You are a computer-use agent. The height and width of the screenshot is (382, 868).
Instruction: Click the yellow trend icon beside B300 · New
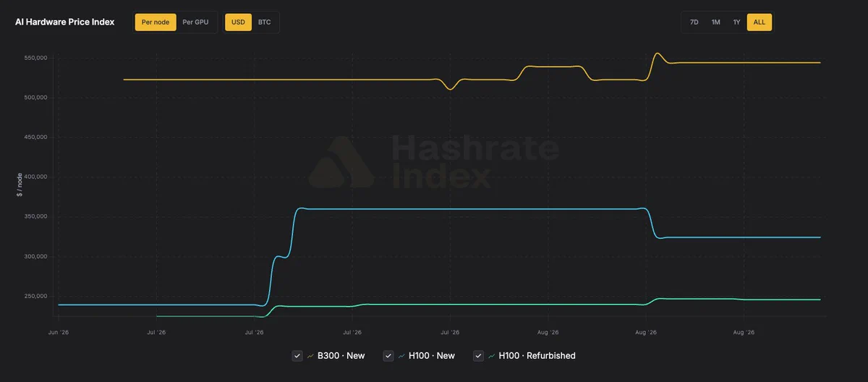(311, 356)
